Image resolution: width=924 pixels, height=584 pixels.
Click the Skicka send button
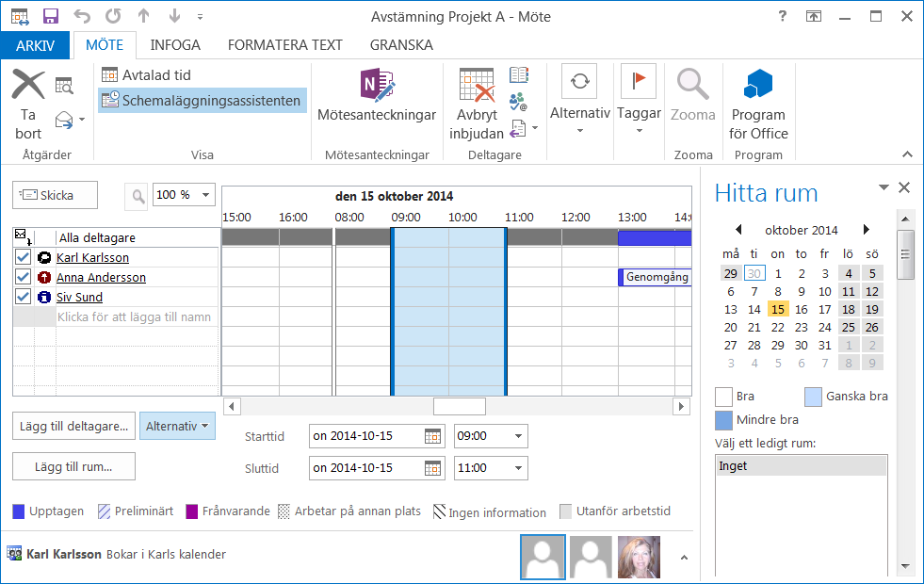pyautogui.click(x=55, y=195)
